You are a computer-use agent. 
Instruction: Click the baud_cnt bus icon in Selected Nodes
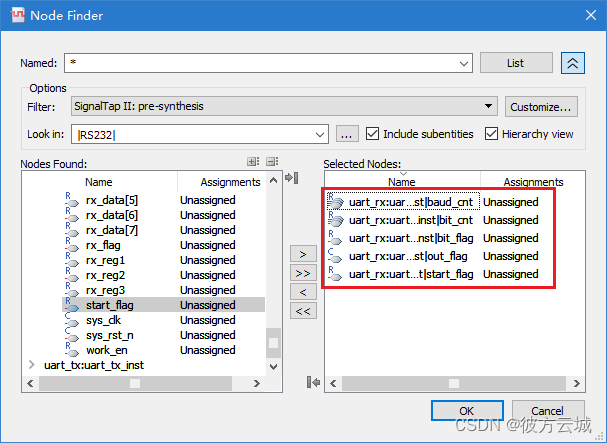point(335,201)
